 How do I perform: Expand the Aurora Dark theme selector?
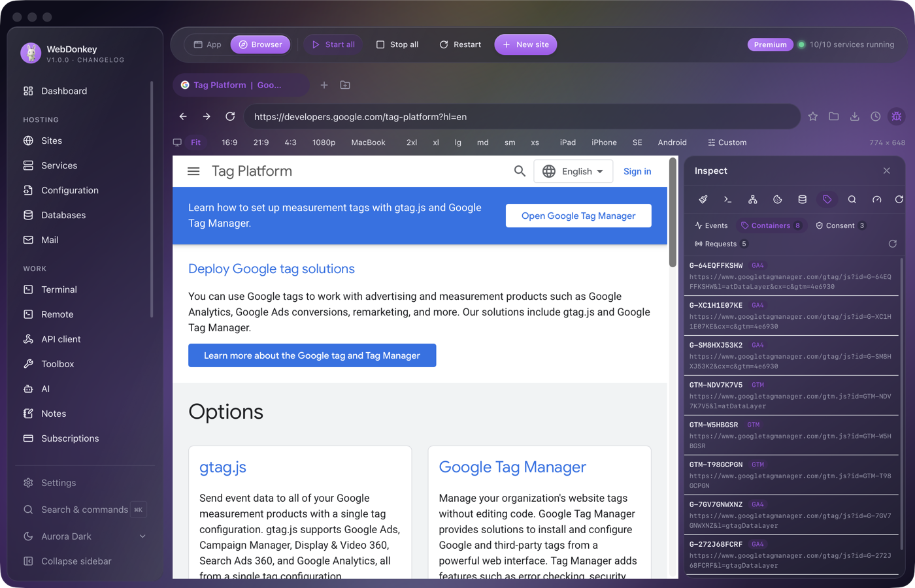[84, 536]
